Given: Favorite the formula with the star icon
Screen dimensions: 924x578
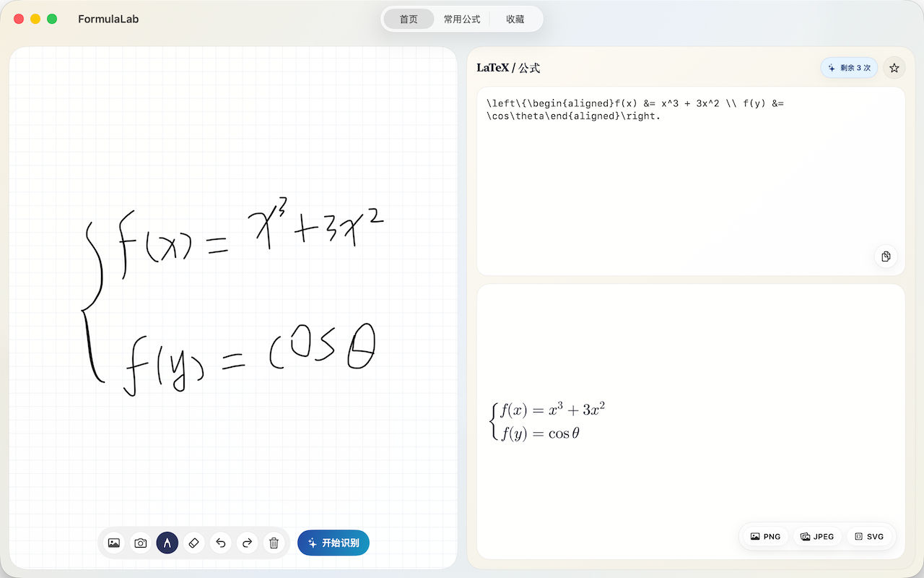Looking at the screenshot, I should coord(894,68).
